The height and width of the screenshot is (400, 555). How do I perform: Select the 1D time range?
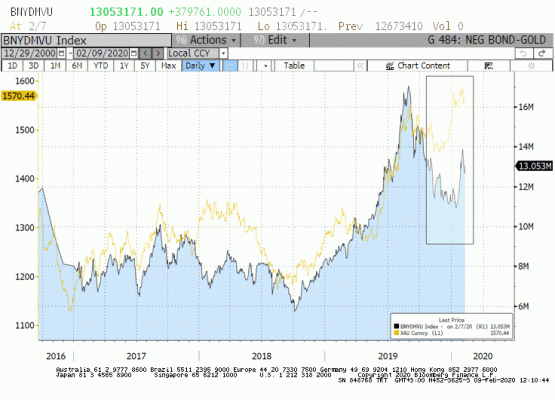point(12,66)
